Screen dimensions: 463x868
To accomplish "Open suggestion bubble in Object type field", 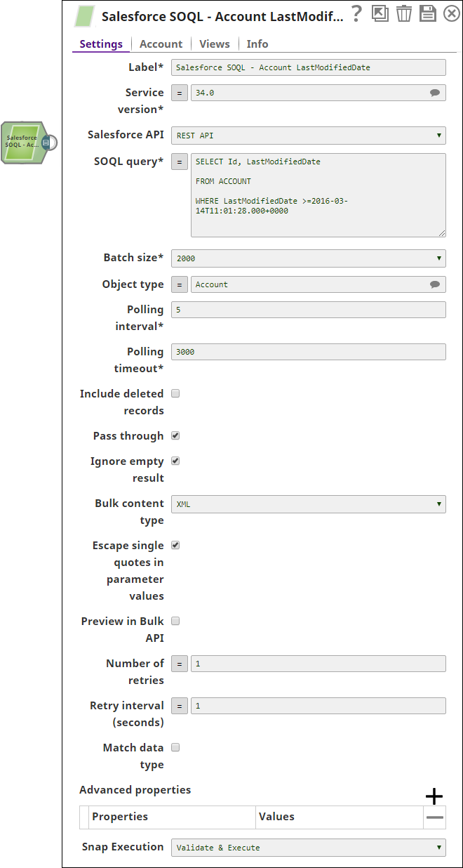I will coord(435,284).
